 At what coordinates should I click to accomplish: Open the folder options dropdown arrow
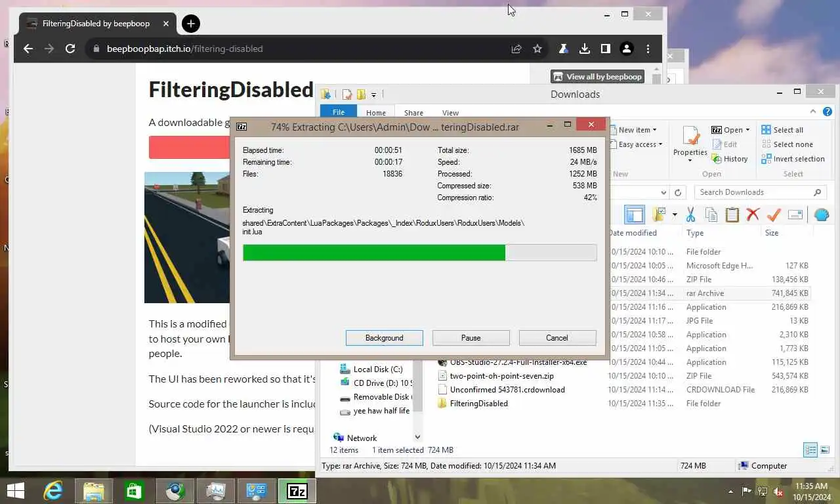point(673,215)
